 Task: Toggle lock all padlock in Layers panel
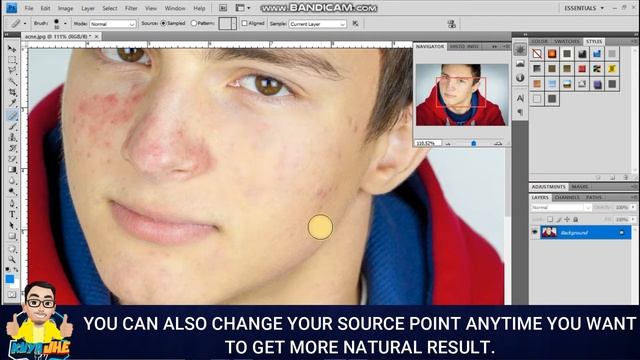(576, 220)
